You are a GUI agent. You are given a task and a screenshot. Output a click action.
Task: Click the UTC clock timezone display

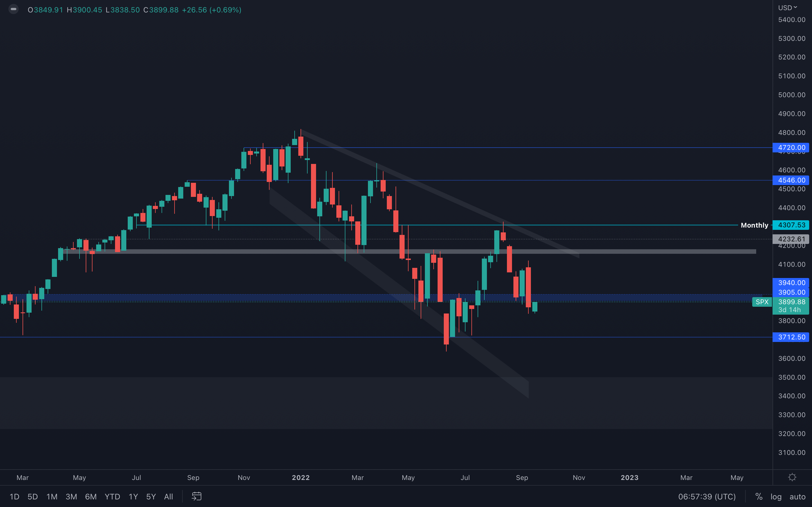707,497
